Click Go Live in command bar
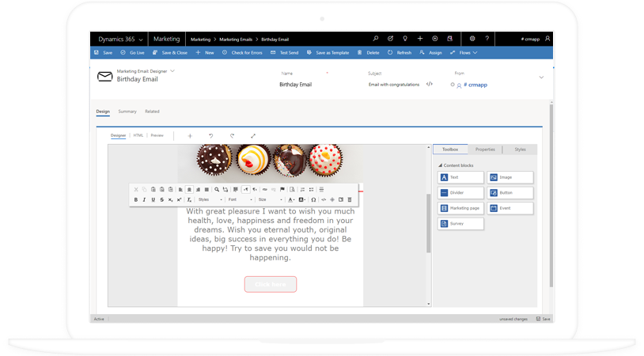 pos(132,52)
